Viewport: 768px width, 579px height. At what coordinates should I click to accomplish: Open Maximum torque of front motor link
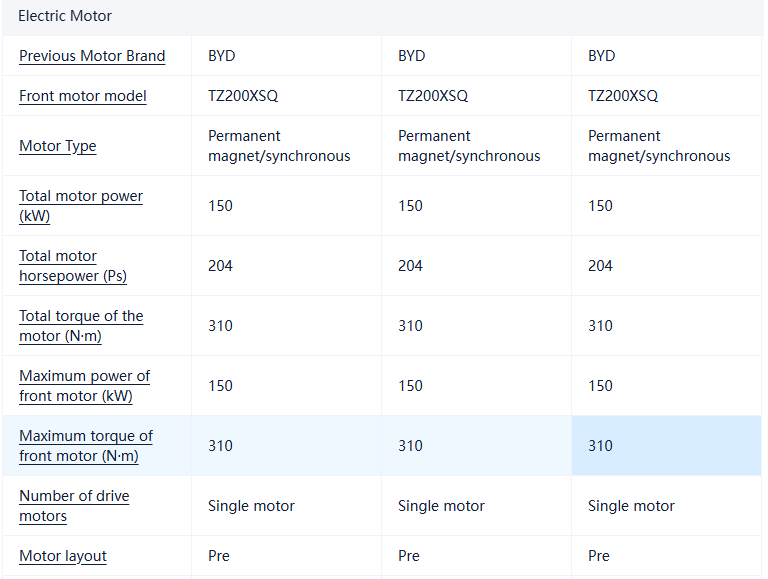86,446
